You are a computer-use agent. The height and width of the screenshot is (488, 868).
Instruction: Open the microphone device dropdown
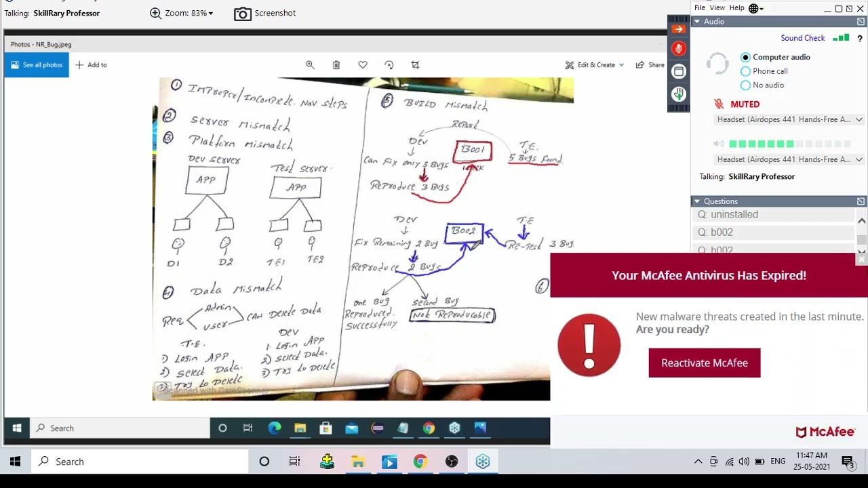[789, 119]
